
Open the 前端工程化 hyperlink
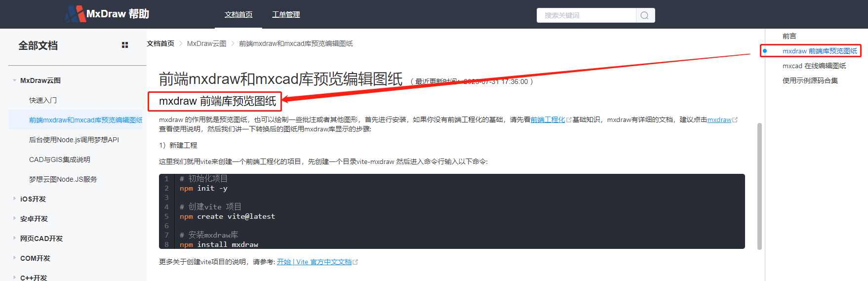pos(548,120)
